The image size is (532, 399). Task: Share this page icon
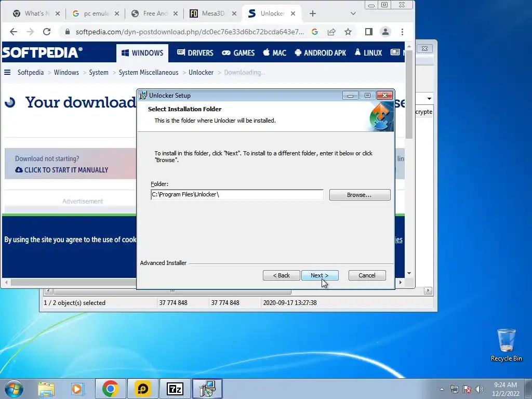(331, 32)
